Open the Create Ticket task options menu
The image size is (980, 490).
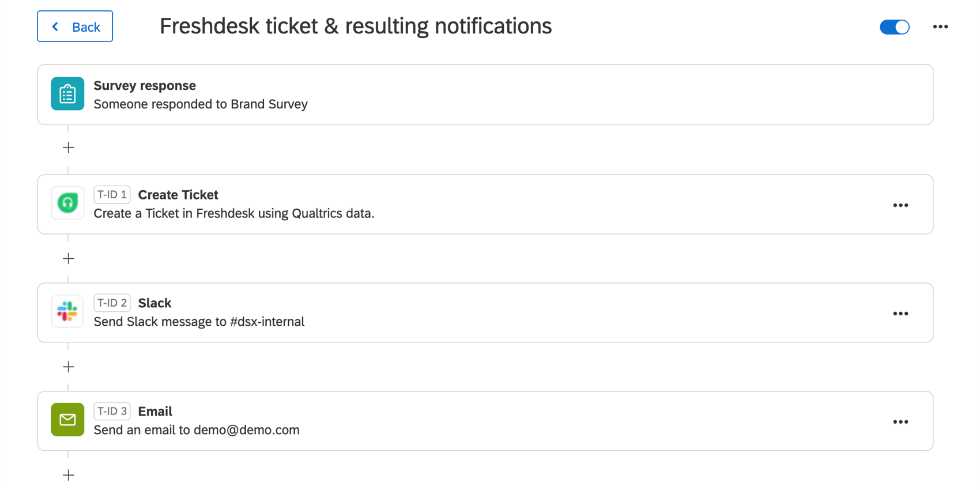coord(900,205)
